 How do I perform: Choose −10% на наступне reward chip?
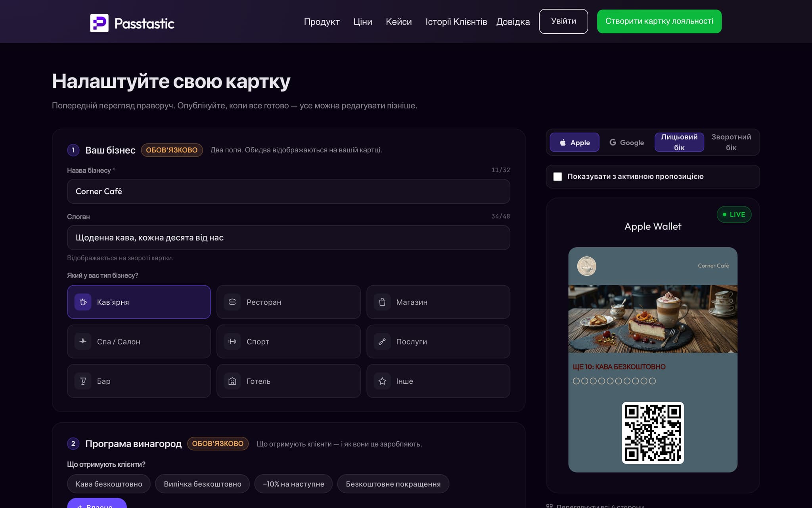293,484
